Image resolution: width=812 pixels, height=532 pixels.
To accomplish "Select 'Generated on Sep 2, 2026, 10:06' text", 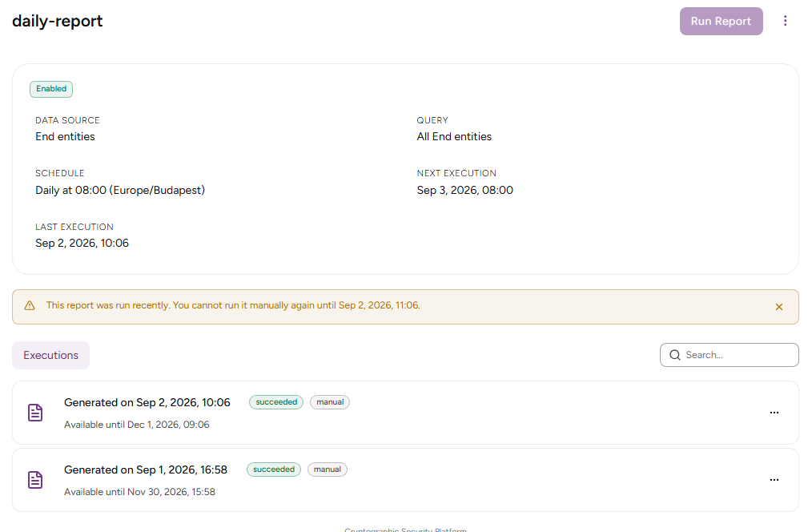I will (147, 402).
